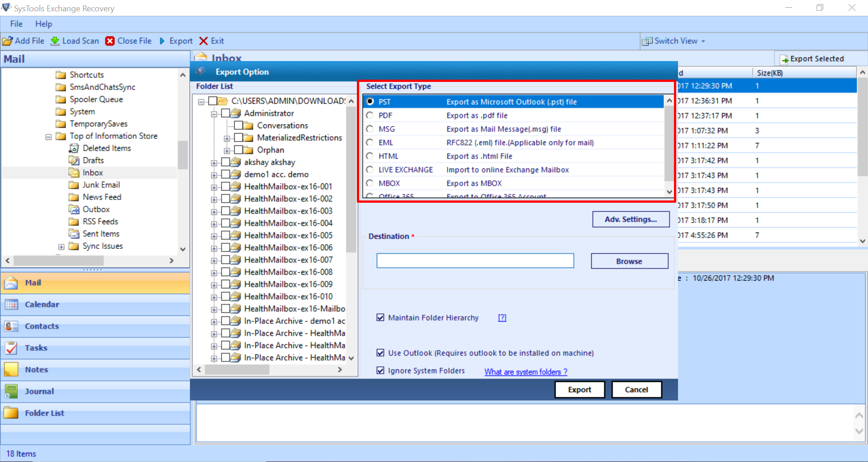The width and height of the screenshot is (868, 462).
Task: Toggle Use Outlook checkbox
Action: point(380,353)
